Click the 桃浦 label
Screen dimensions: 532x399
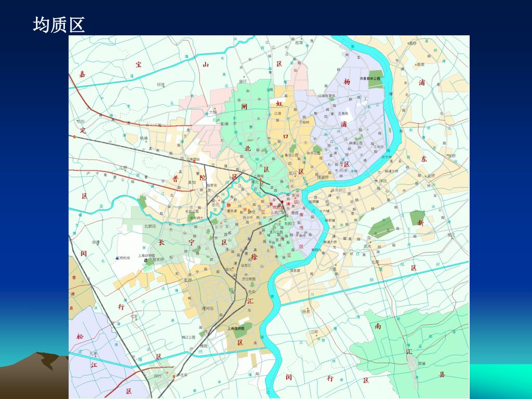point(144,138)
